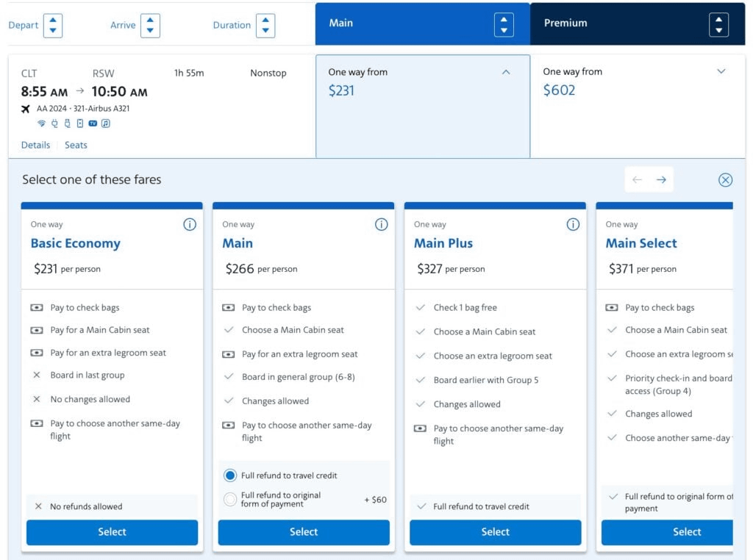
Task: Click 'No changes allowed' text
Action: coord(90,399)
